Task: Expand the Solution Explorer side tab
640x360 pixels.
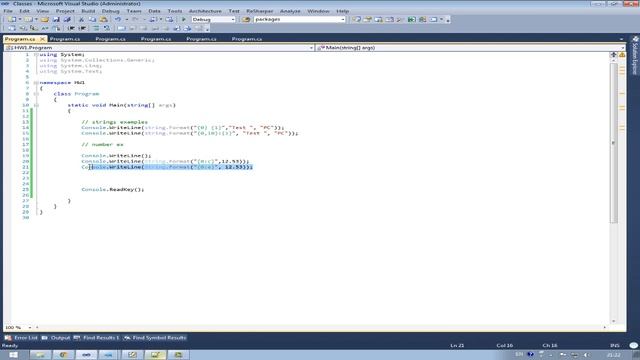Action: tap(635, 56)
